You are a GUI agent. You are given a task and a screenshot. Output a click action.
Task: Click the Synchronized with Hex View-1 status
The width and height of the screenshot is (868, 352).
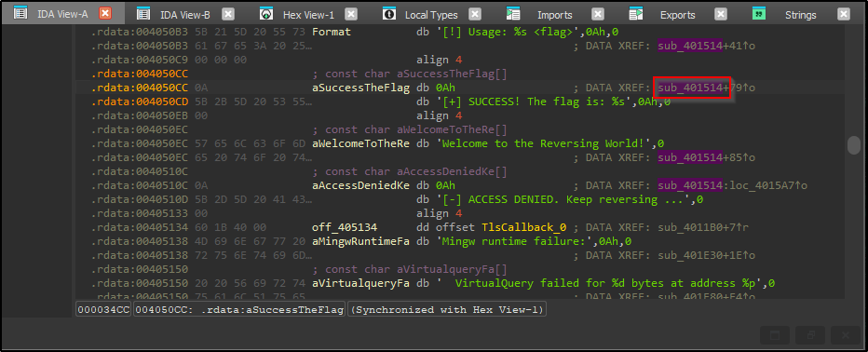point(447,309)
